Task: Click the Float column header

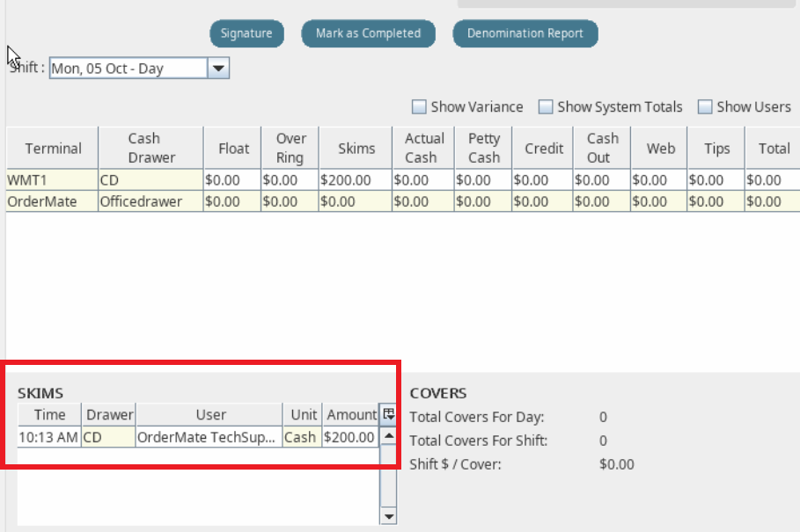Action: [x=232, y=149]
